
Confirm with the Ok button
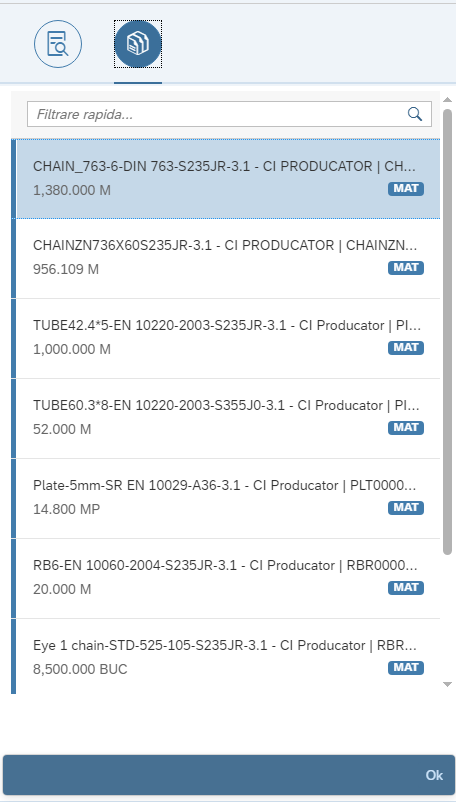click(229, 775)
